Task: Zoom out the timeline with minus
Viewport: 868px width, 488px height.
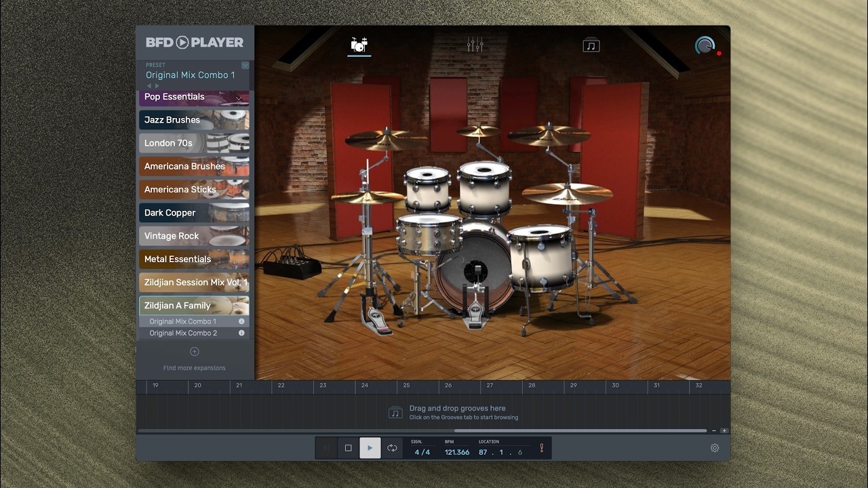Action: 714,430
